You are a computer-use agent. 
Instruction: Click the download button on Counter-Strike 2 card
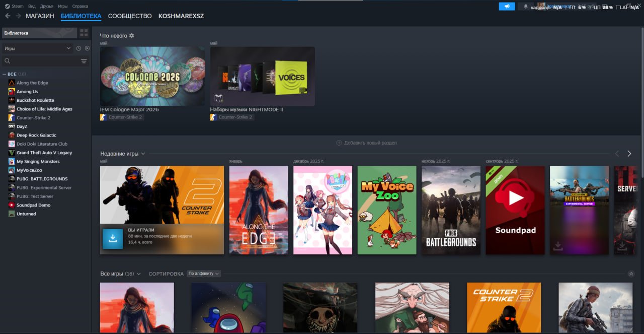(x=113, y=239)
